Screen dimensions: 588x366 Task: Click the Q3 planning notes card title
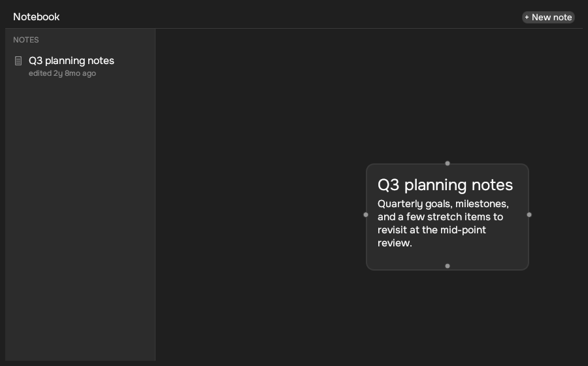445,185
